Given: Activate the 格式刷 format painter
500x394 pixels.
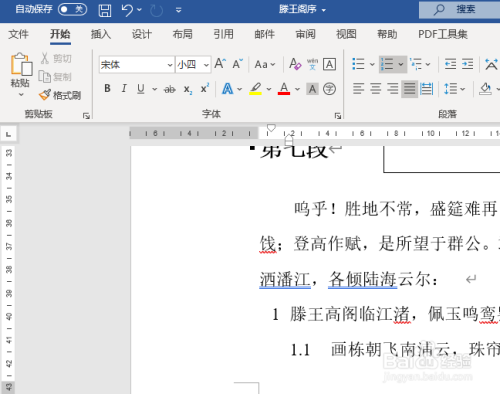Looking at the screenshot, I should pos(60,95).
